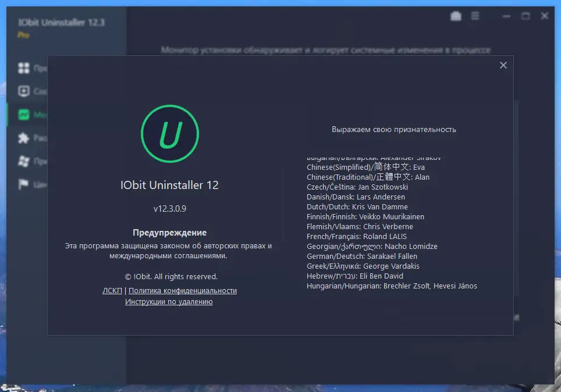
Task: Close the About dialog with X
Action: 503,65
